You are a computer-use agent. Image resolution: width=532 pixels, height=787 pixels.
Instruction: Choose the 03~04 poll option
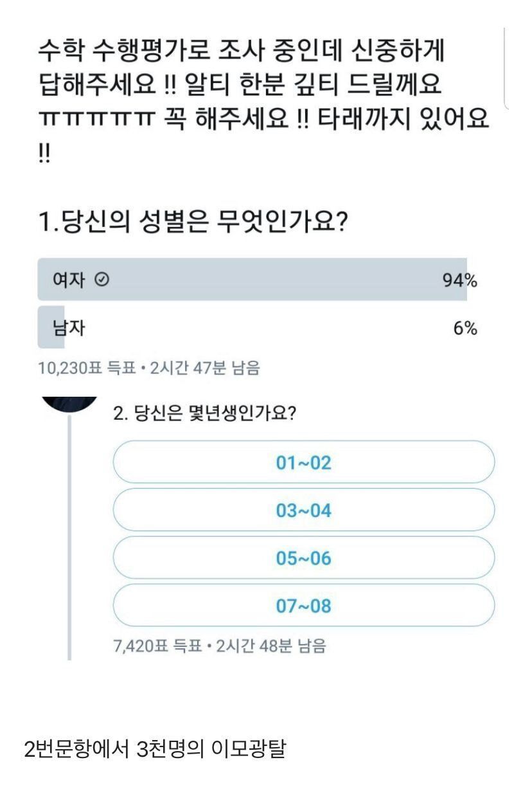(303, 510)
